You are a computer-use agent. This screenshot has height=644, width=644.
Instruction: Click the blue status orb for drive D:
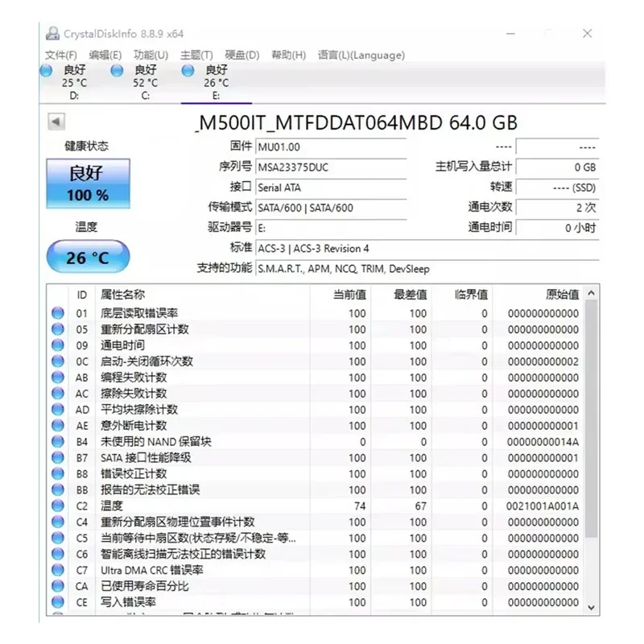46,71
